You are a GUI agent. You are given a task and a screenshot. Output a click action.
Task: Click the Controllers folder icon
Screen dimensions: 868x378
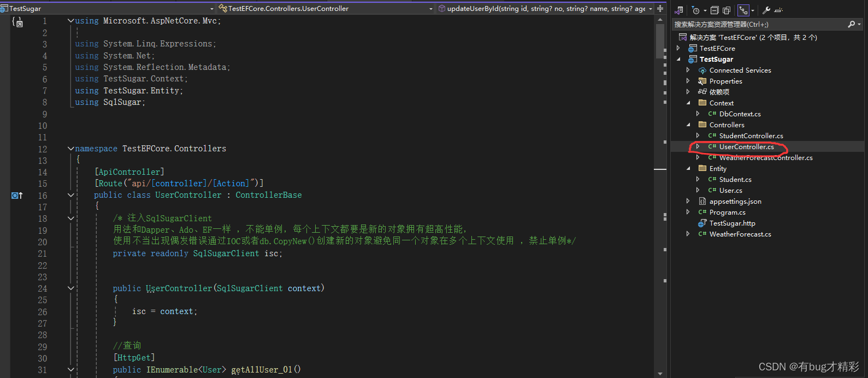702,125
